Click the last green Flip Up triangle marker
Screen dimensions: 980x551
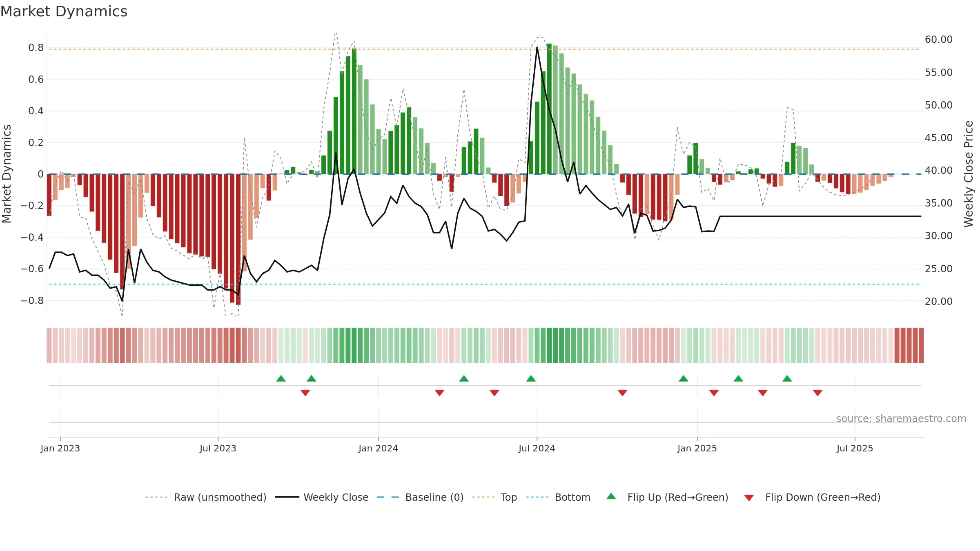coord(787,378)
